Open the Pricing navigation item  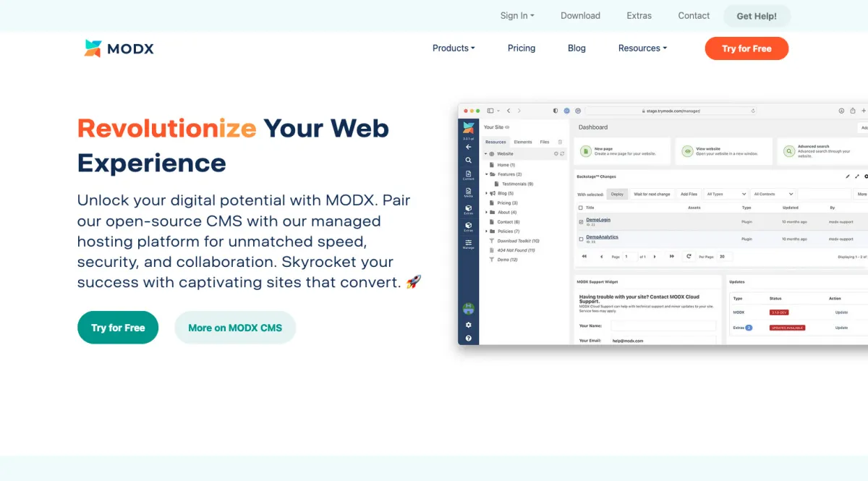522,48
